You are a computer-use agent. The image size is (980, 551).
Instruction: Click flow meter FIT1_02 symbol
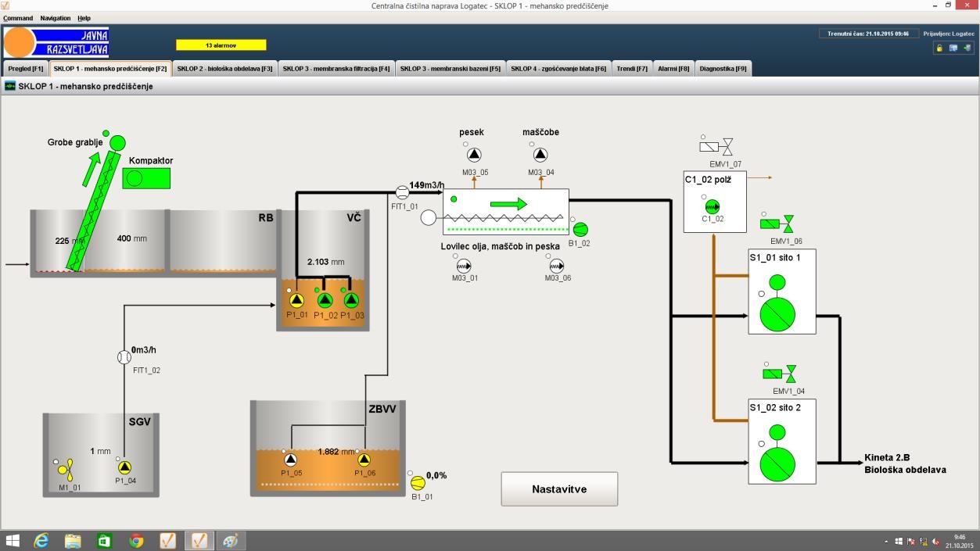coord(124,356)
